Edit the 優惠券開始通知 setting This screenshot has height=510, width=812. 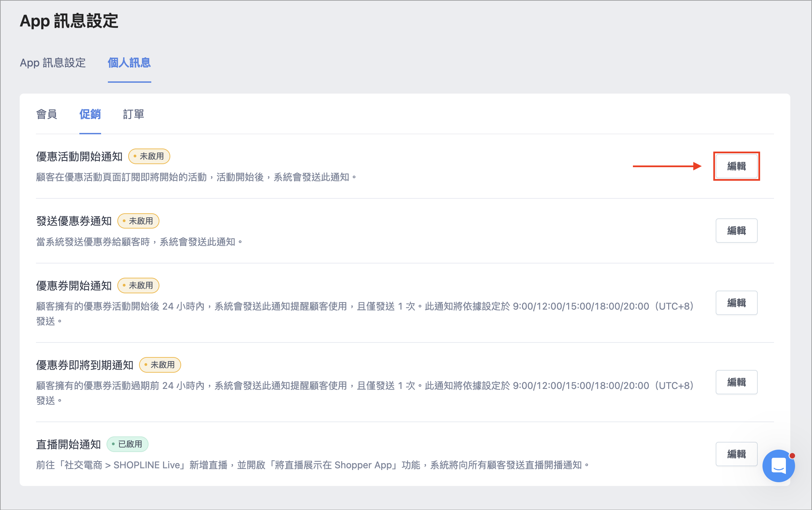[736, 303]
